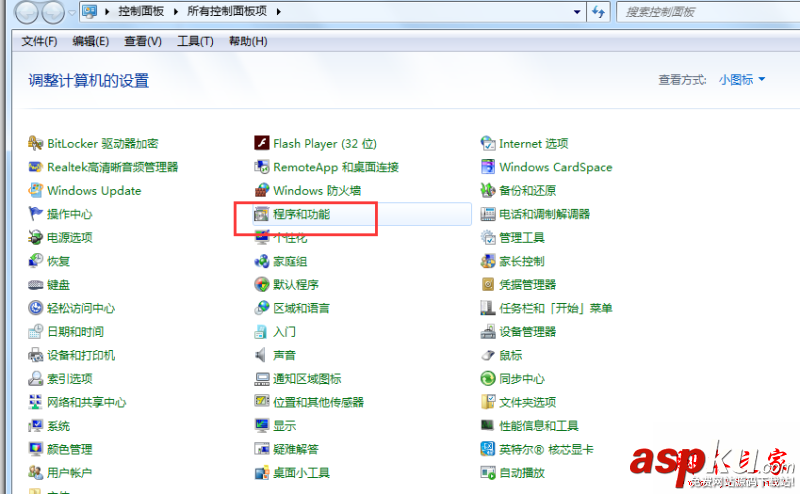Viewport: 800px width, 494px height.
Task: Expand the breadcrumb arrow before 控制面板
Action: point(107,12)
